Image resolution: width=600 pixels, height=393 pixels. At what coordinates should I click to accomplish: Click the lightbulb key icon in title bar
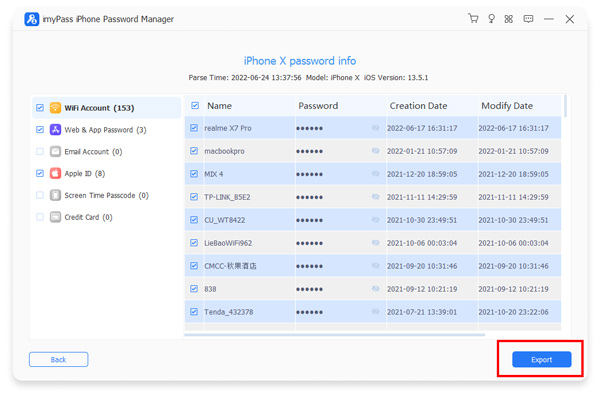pyautogui.click(x=491, y=18)
